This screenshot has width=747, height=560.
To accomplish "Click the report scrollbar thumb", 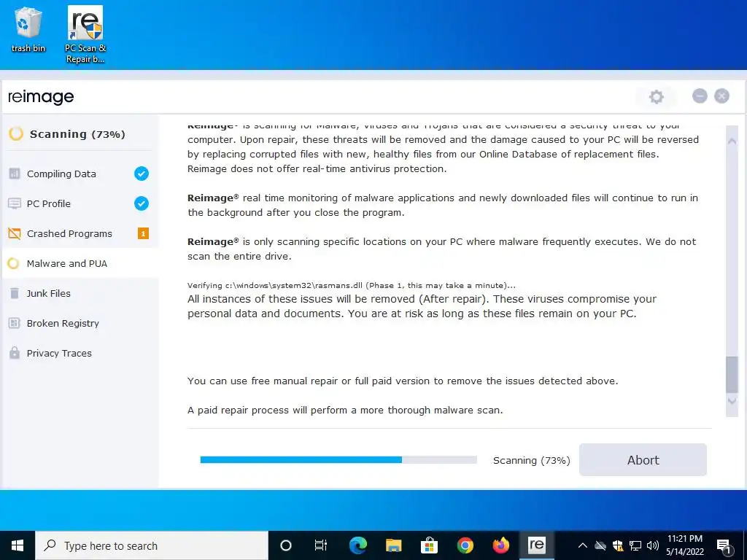I will [732, 375].
